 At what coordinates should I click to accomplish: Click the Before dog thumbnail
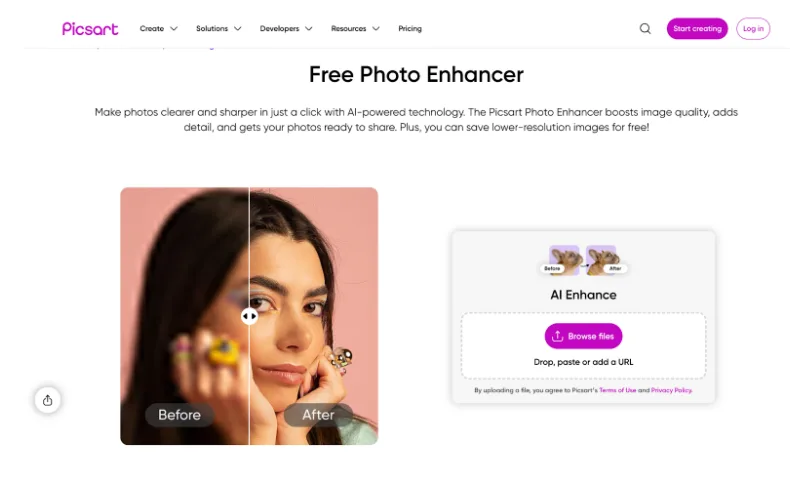point(563,260)
